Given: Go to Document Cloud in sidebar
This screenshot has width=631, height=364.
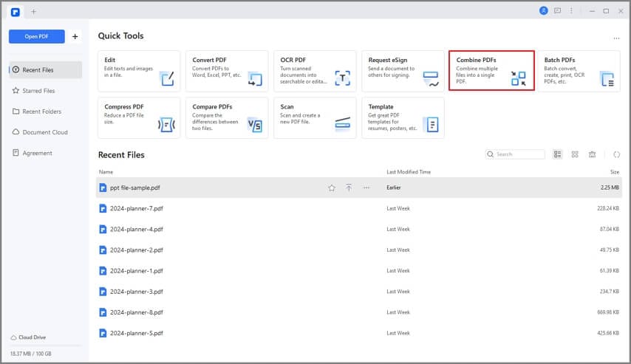Looking at the screenshot, I should tap(44, 132).
